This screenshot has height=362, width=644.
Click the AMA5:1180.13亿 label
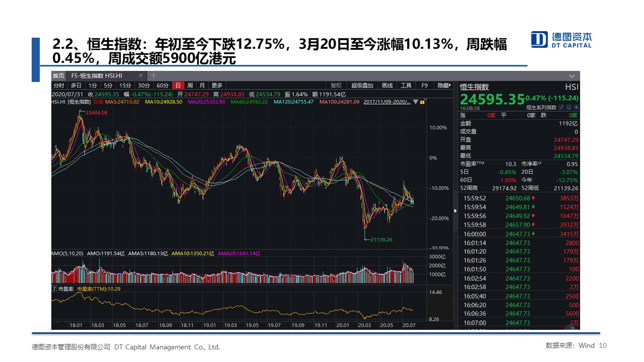tap(148, 254)
